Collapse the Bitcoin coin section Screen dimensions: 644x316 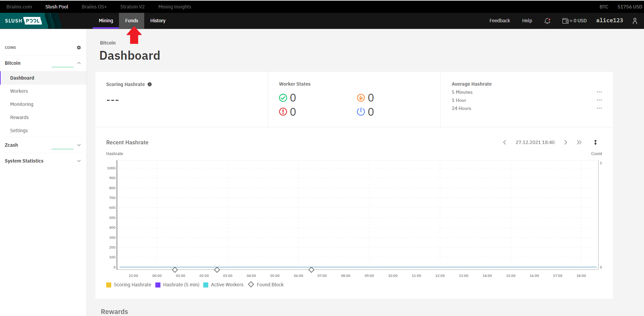tap(79, 63)
